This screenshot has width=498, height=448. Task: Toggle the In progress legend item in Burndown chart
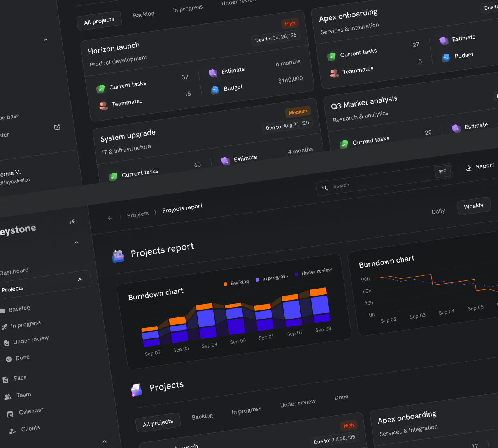(x=272, y=278)
